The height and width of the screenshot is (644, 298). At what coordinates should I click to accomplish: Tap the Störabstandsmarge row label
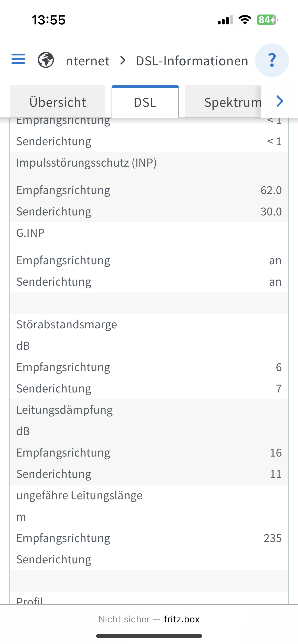click(66, 325)
